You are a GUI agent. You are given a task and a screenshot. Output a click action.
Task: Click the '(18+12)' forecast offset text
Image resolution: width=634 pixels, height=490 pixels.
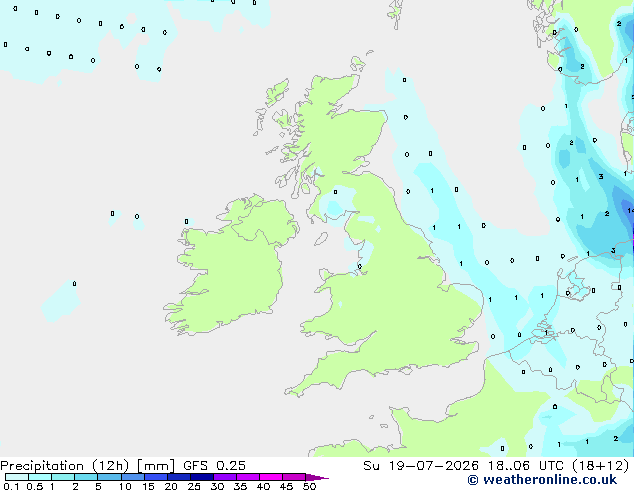(x=600, y=466)
